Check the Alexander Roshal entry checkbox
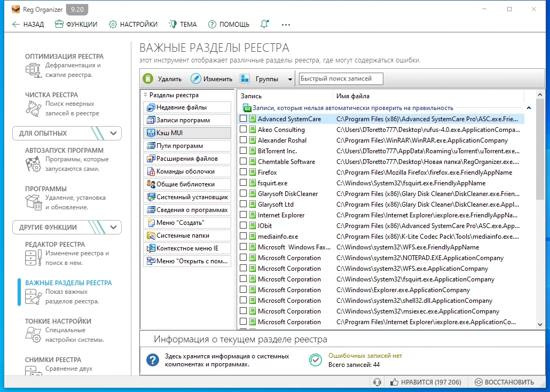The height and width of the screenshot is (392, 550). click(x=243, y=140)
